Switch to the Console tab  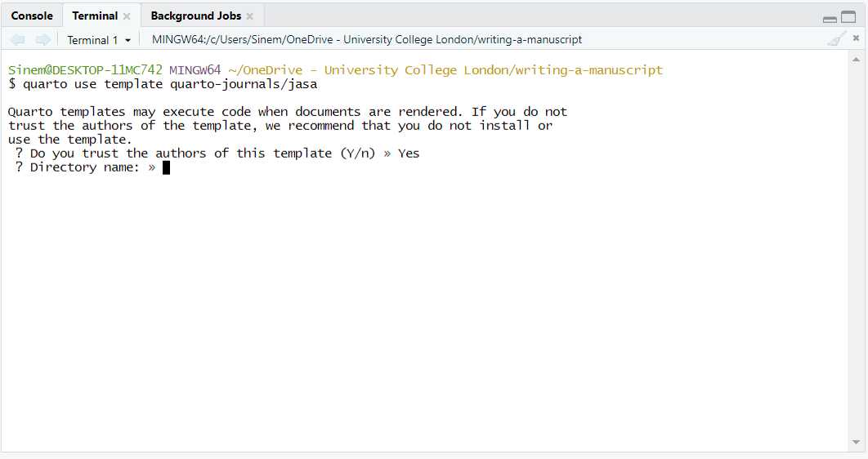point(32,16)
